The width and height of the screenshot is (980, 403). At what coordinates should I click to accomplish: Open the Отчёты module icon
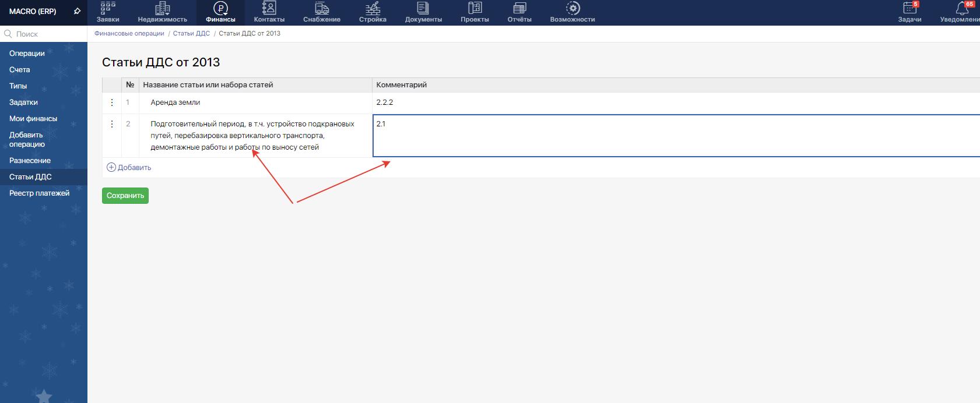(x=519, y=8)
